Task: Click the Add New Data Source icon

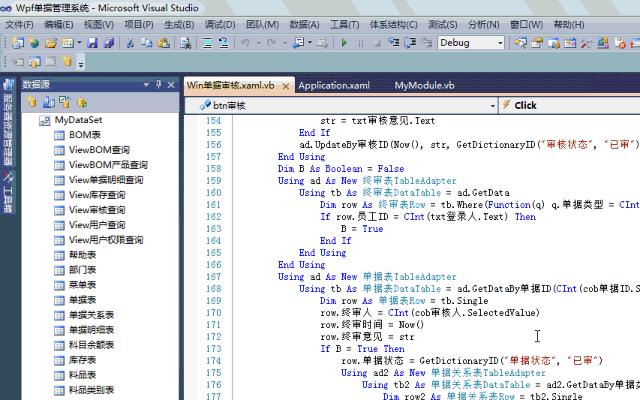Action: pos(33,102)
